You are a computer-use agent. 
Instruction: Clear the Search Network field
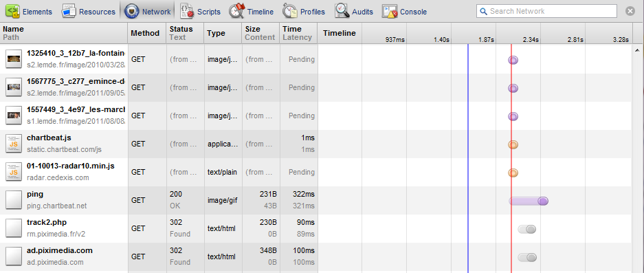coord(630,11)
